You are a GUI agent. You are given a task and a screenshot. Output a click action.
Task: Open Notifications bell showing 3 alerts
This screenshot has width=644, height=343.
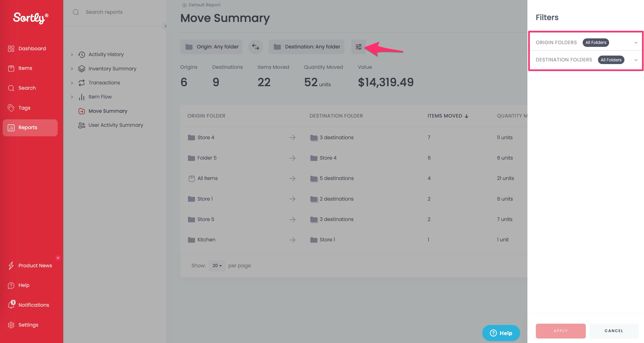11,305
